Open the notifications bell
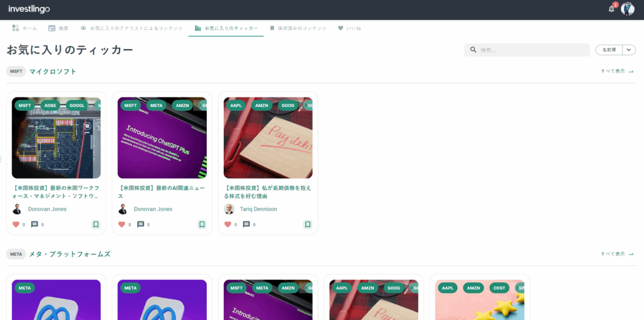The width and height of the screenshot is (644, 320). coord(611,9)
